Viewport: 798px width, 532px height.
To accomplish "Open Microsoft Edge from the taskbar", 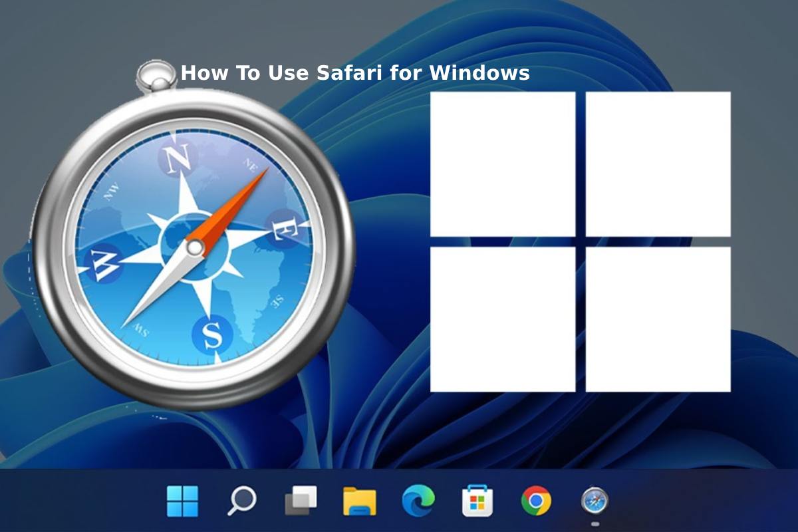I will tap(418, 500).
